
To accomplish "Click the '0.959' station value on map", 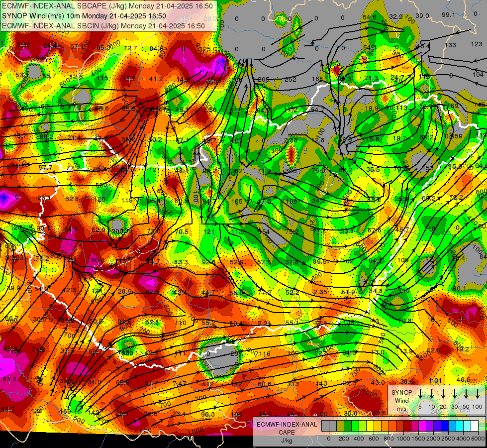I will [454, 136].
